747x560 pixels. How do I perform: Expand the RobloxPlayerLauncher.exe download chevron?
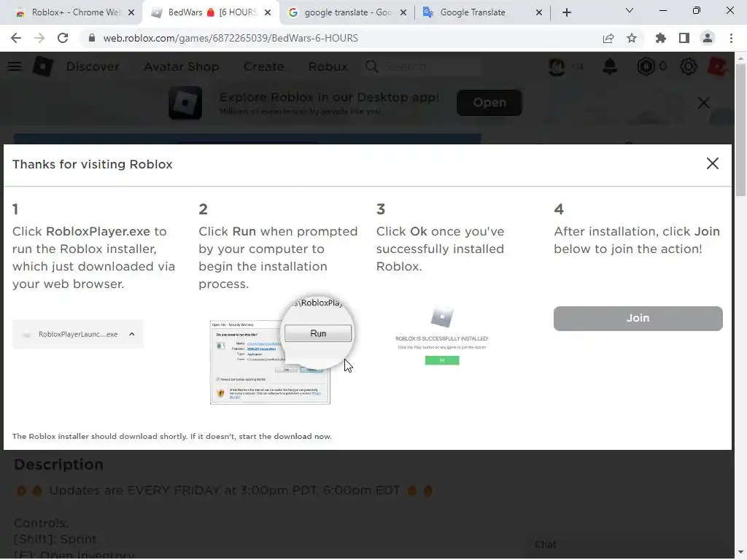point(132,334)
